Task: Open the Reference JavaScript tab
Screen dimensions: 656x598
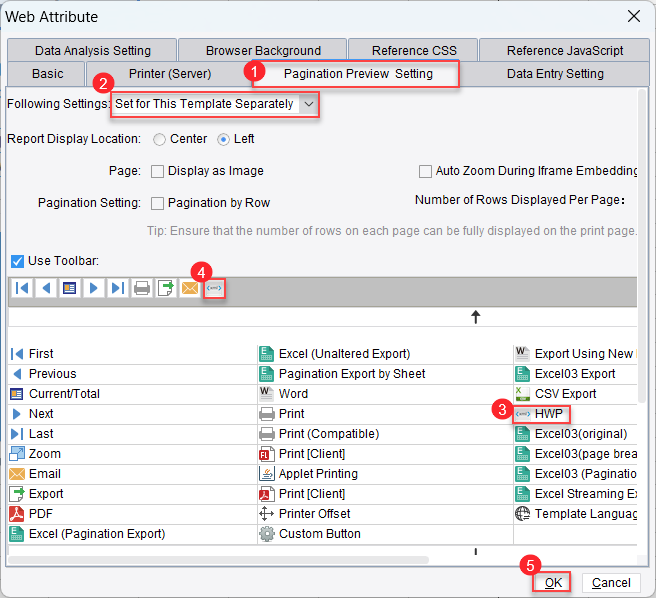Action: click(564, 51)
